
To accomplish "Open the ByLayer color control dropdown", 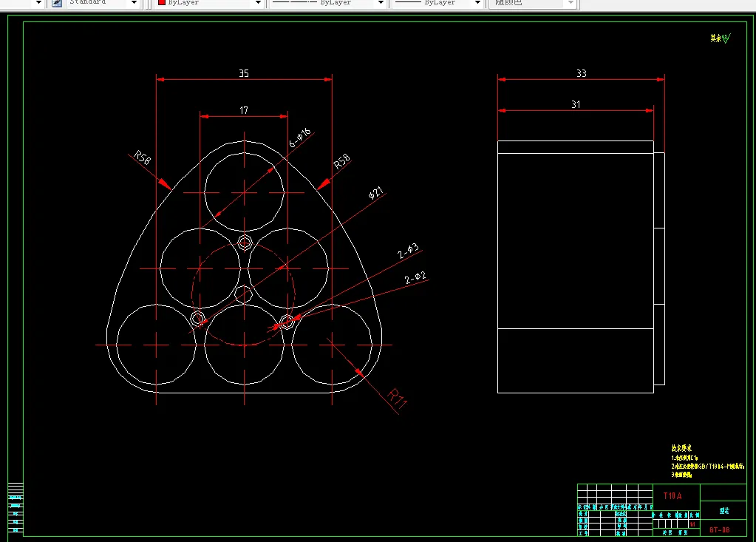I will click(x=258, y=3).
